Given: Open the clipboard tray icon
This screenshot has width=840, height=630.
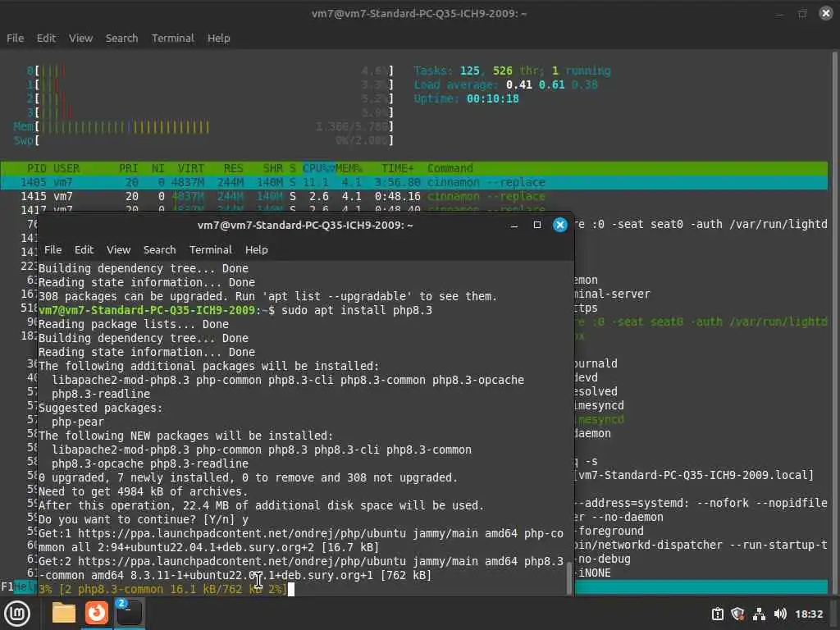Looking at the screenshot, I should (717, 614).
